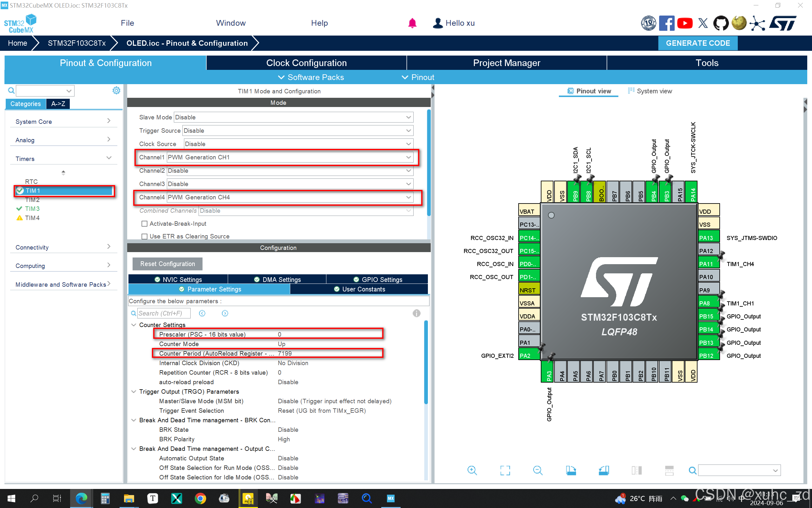The width and height of the screenshot is (812, 508).
Task: Switch to the Project Manager tab
Action: [x=507, y=63]
